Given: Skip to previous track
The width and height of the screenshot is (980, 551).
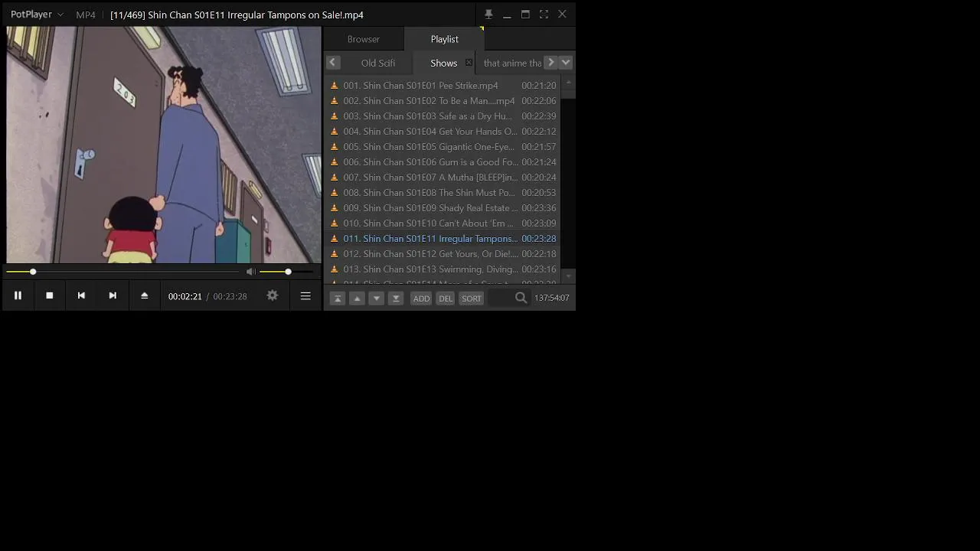Looking at the screenshot, I should click(81, 295).
